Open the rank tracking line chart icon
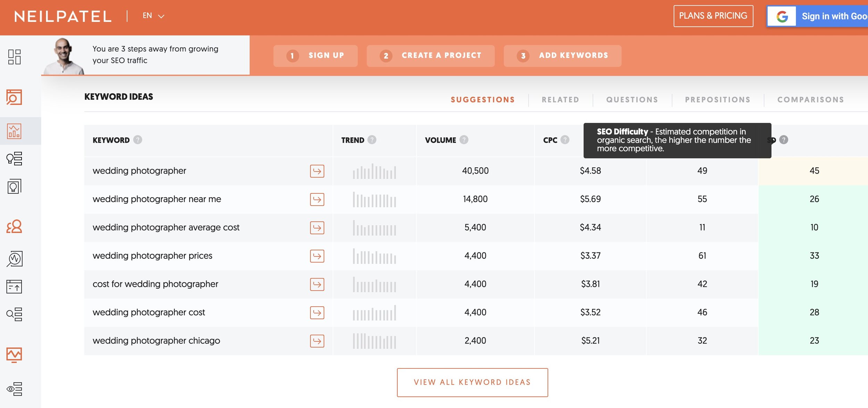 pyautogui.click(x=14, y=355)
